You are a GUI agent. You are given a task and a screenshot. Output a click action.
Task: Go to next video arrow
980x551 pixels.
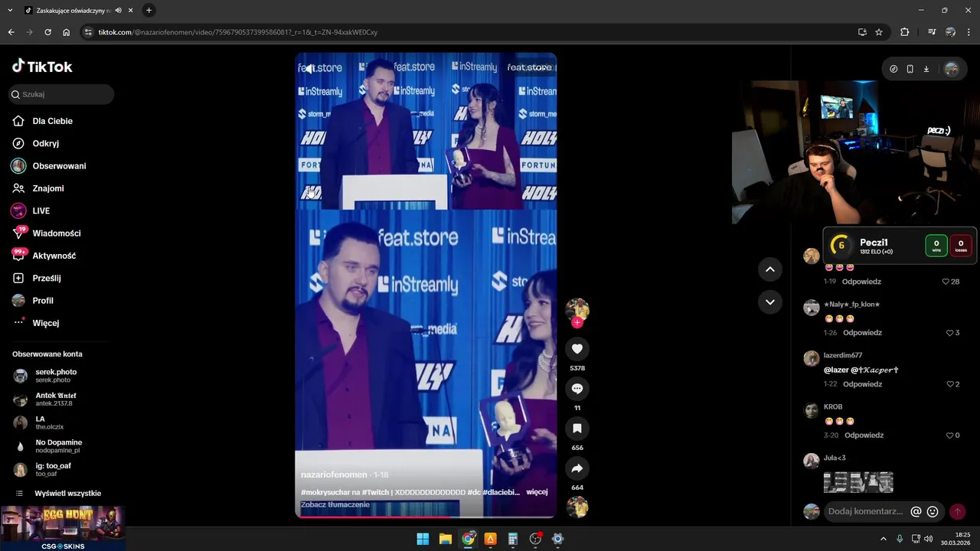pos(770,302)
